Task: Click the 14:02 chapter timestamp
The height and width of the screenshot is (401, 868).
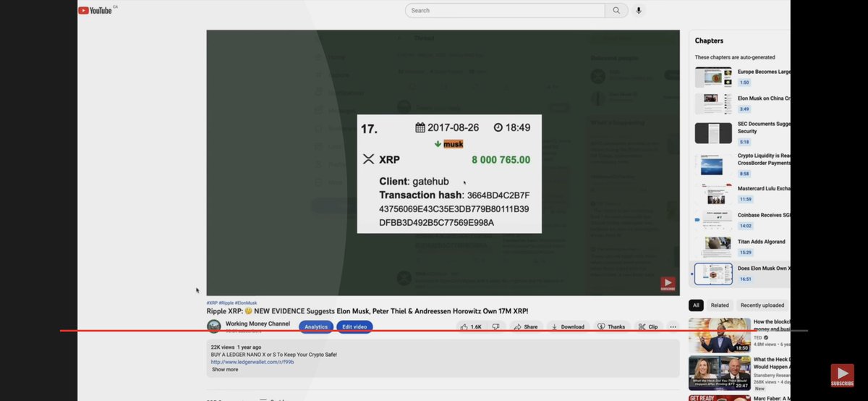Action: (745, 226)
